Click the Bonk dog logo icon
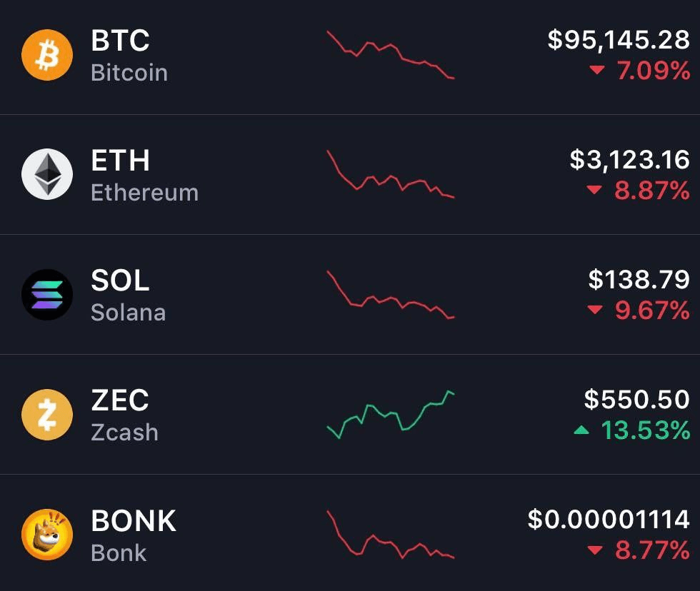The width and height of the screenshot is (700, 591). [47, 535]
